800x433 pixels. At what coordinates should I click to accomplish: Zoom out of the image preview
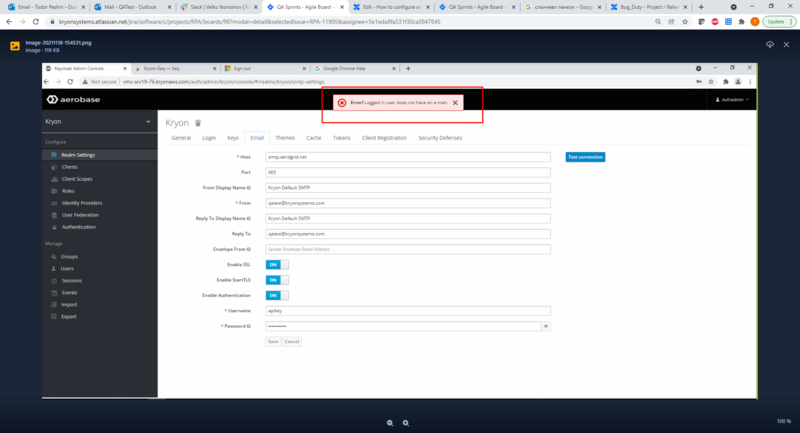click(x=391, y=422)
